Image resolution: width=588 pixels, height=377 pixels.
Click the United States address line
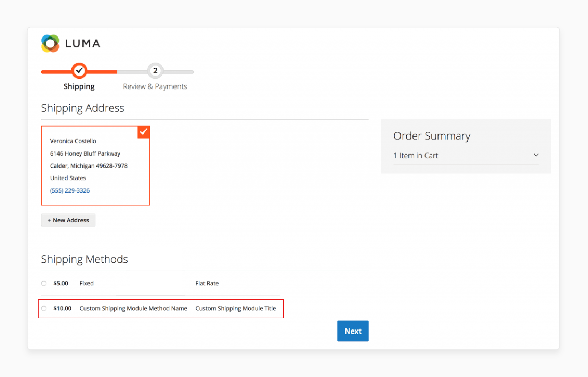point(68,178)
